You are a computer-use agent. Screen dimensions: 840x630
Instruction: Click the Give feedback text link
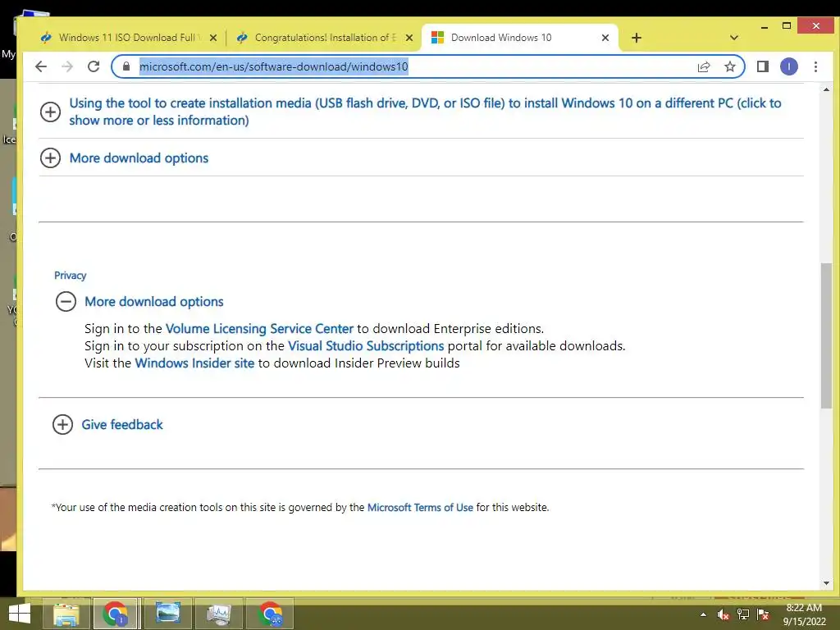click(122, 424)
